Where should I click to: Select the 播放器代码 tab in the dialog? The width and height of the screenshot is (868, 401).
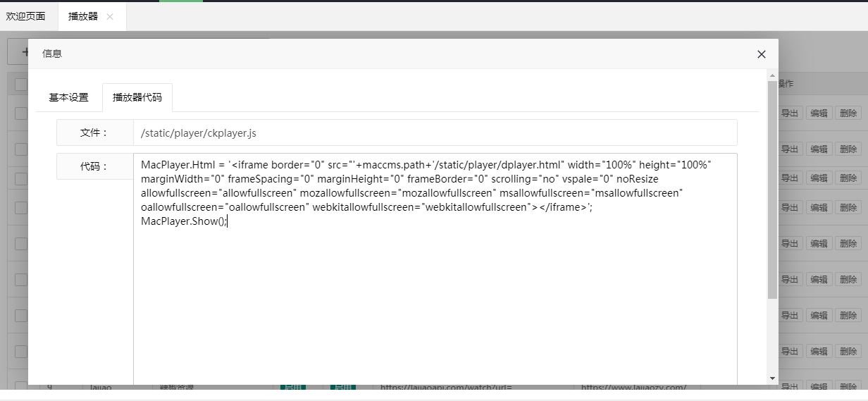137,97
